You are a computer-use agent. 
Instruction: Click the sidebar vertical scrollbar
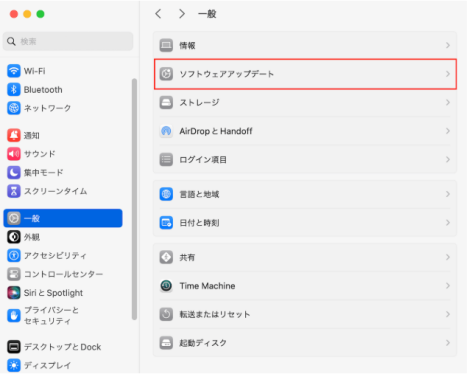134,199
